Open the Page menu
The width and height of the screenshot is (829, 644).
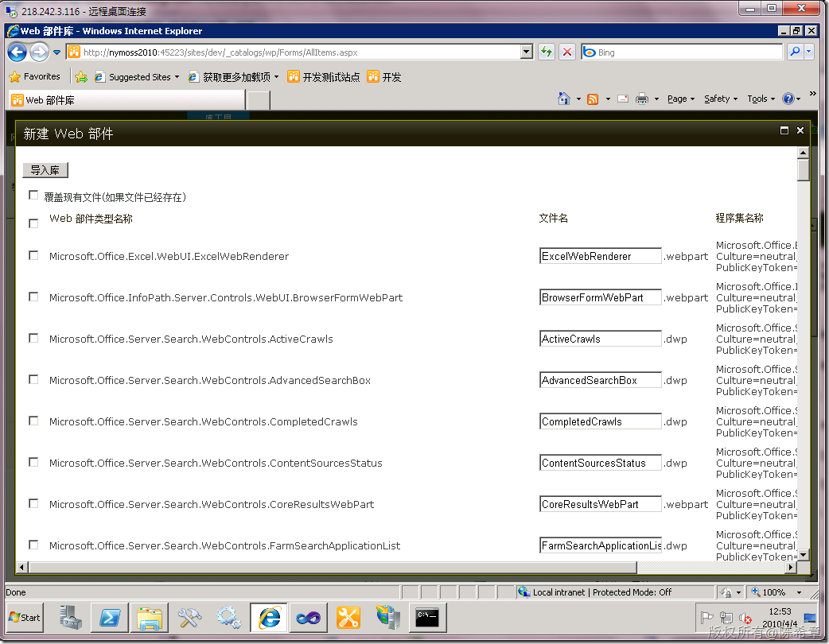(681, 99)
